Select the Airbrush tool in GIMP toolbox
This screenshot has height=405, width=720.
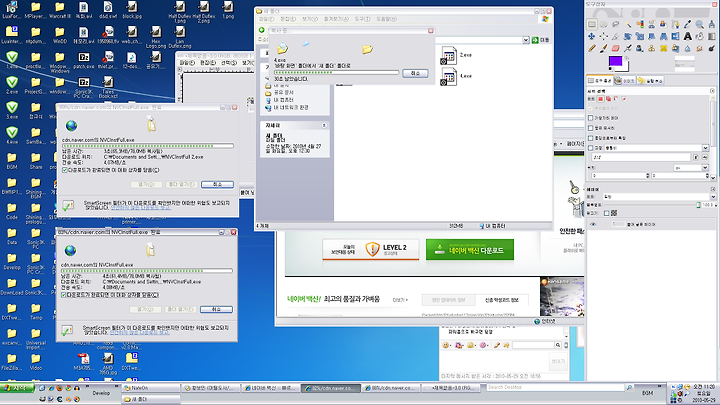[628, 48]
